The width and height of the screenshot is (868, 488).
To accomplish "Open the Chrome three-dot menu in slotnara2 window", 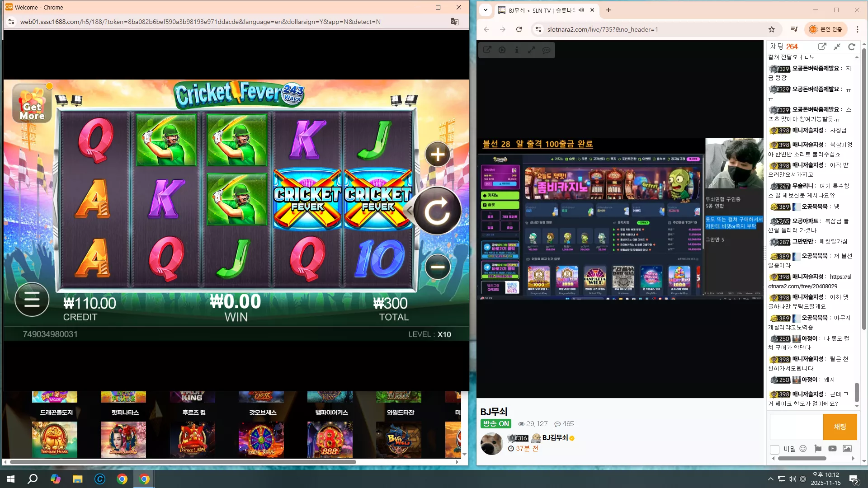I will [858, 29].
